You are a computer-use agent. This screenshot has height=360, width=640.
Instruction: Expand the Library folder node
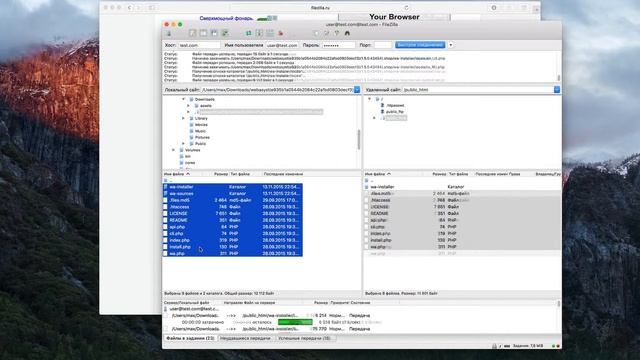coord(183,118)
